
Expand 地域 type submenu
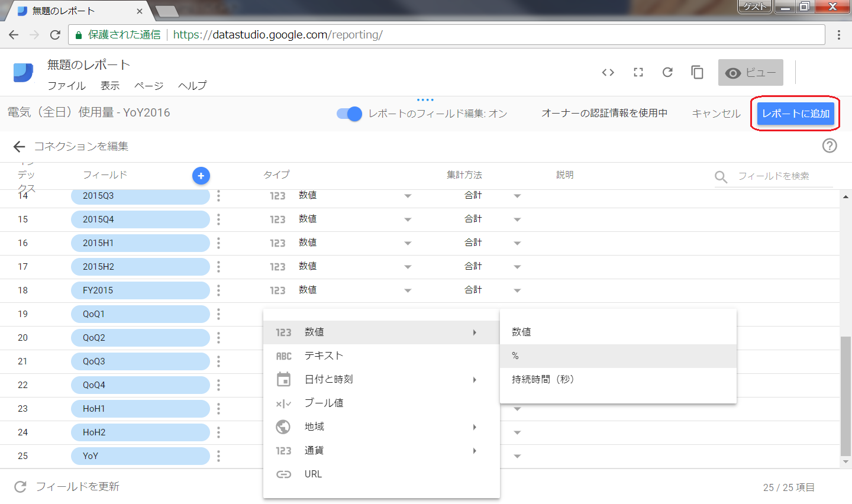pyautogui.click(x=382, y=427)
